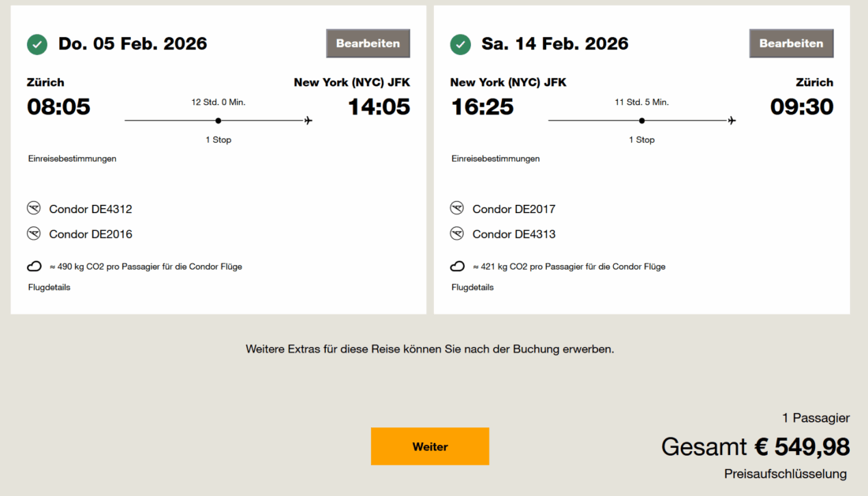Click the airplane icon next to Condor DE2017

458,208
